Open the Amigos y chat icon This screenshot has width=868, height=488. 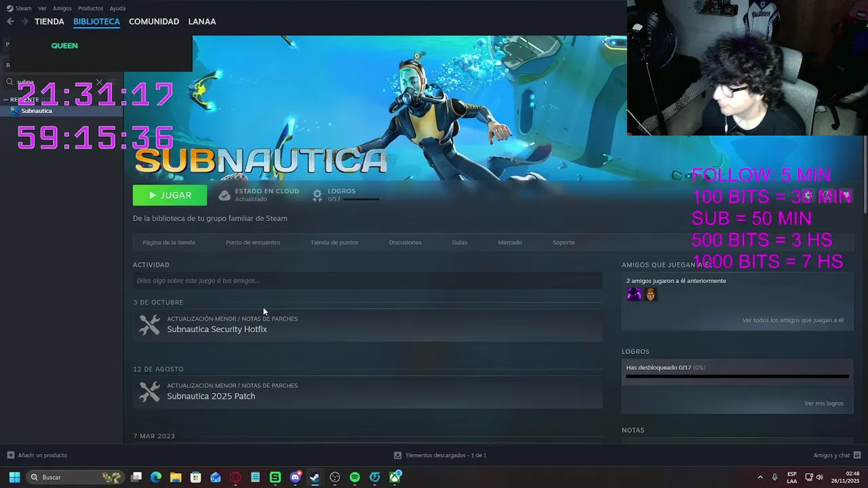click(x=857, y=455)
